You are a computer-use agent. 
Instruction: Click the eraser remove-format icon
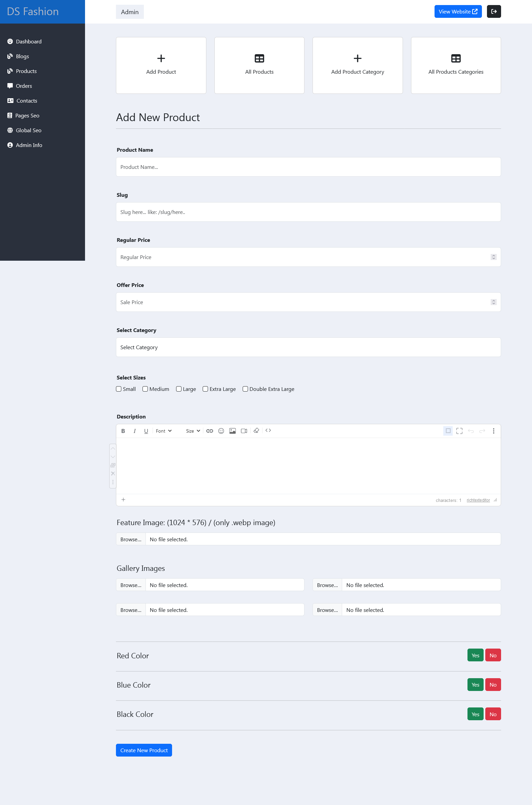256,431
